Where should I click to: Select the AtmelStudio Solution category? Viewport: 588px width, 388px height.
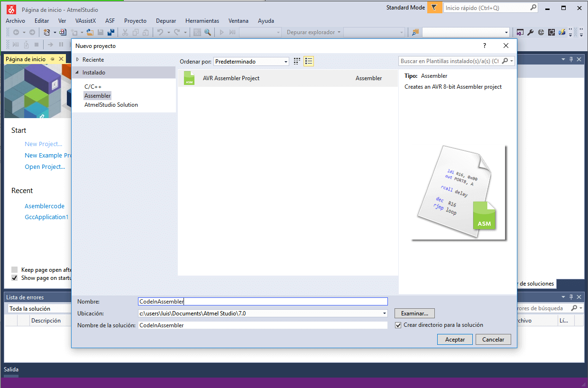[x=111, y=105]
